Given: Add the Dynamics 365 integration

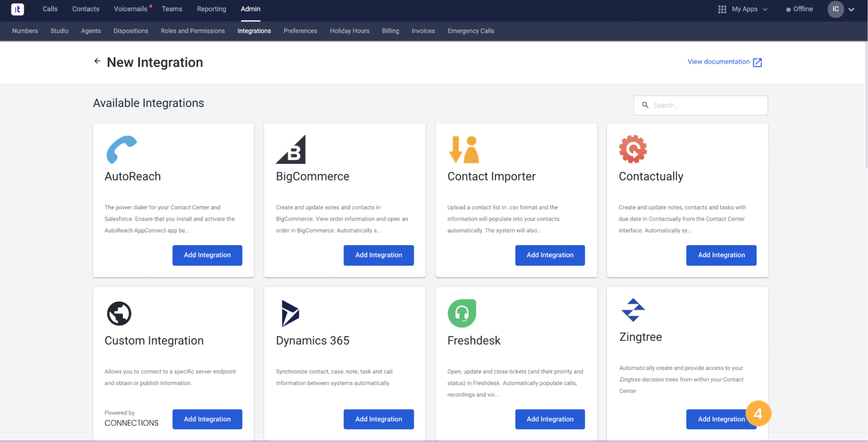Looking at the screenshot, I should 379,419.
